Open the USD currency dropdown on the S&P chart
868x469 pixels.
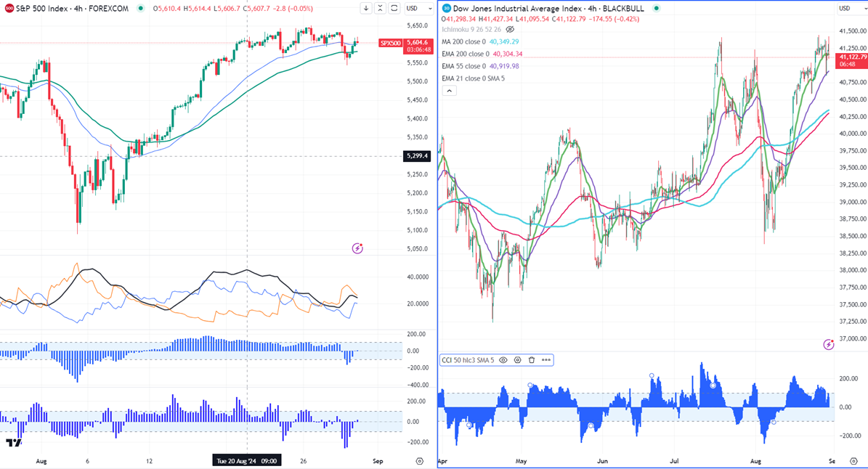(x=418, y=8)
